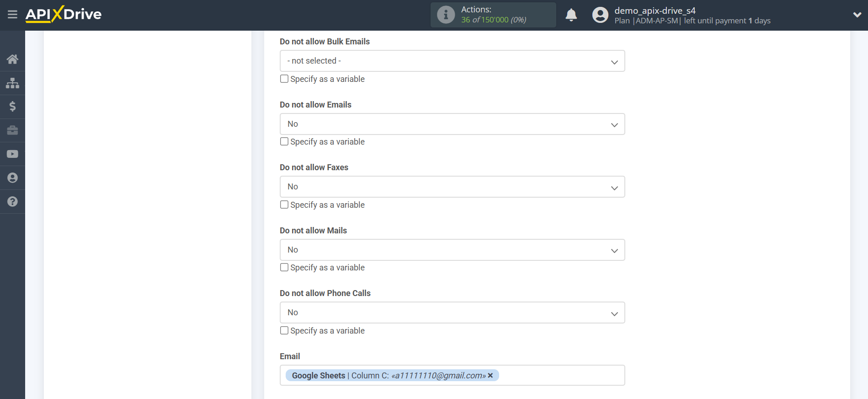Enable Specify as a variable for Faxes

point(284,205)
